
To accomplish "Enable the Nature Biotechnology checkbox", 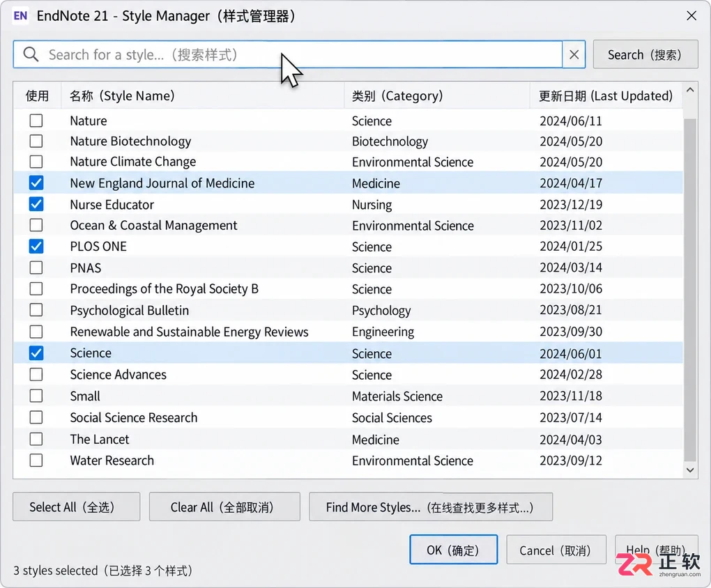I will coord(36,141).
